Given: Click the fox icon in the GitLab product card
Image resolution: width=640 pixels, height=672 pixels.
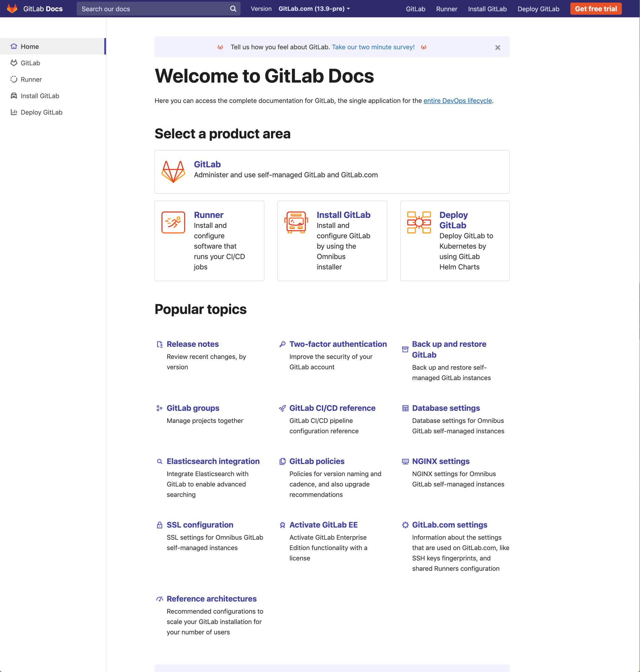Looking at the screenshot, I should click(x=173, y=171).
